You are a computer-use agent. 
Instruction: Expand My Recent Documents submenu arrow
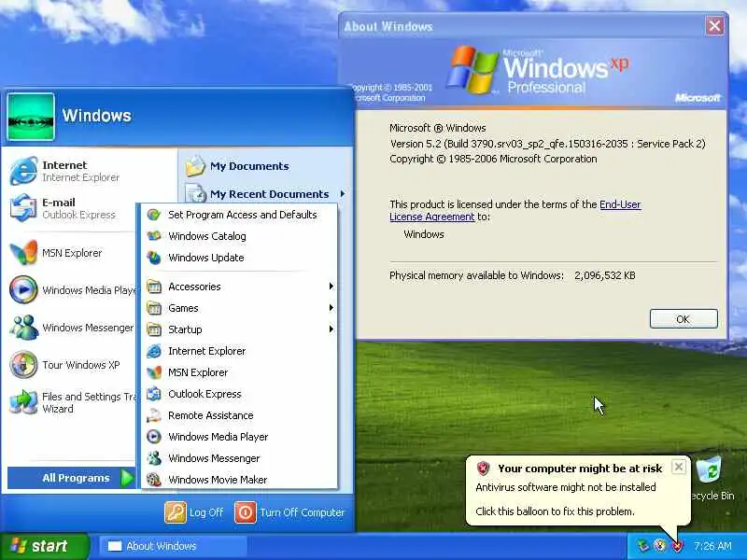coord(343,194)
